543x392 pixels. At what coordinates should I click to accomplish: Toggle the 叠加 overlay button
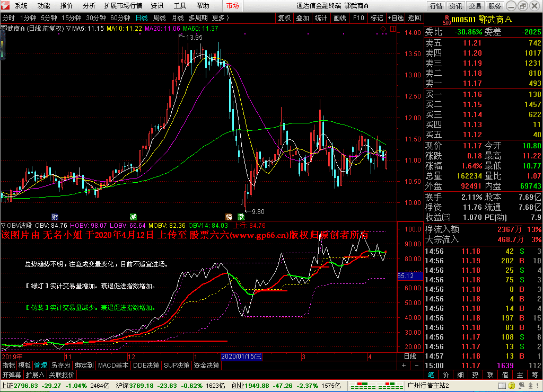(302, 18)
